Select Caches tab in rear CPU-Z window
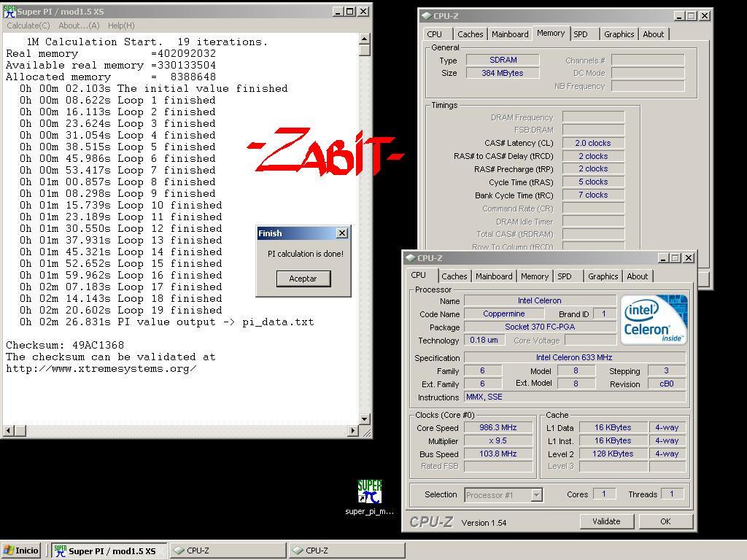Viewport: 747px width, 560px height. (x=471, y=34)
